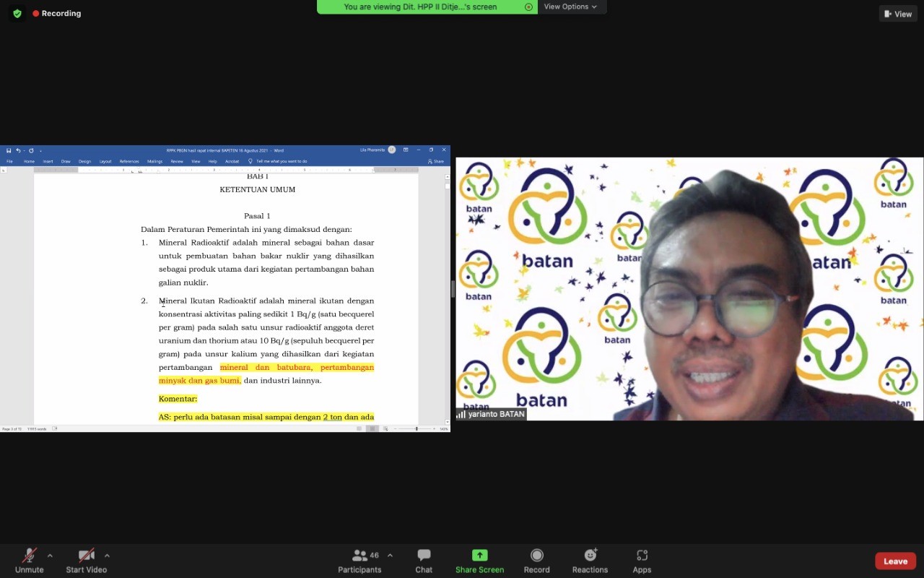This screenshot has width=924, height=578.
Task: Open View Options dropdown
Action: [x=570, y=7]
